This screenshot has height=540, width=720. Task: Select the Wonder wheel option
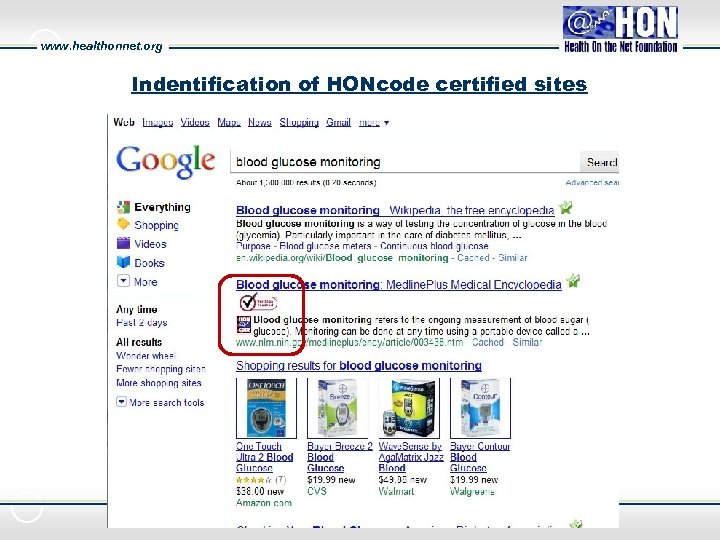coord(146,355)
